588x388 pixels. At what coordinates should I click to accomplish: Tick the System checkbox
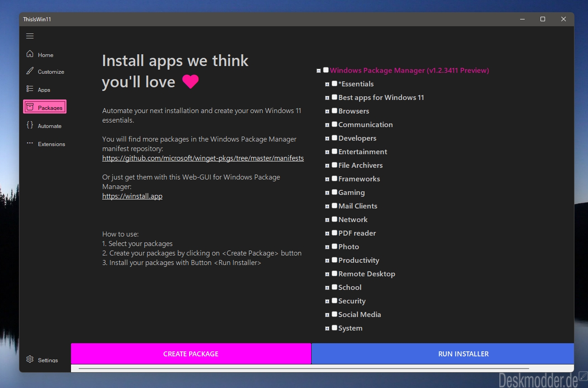click(x=334, y=328)
